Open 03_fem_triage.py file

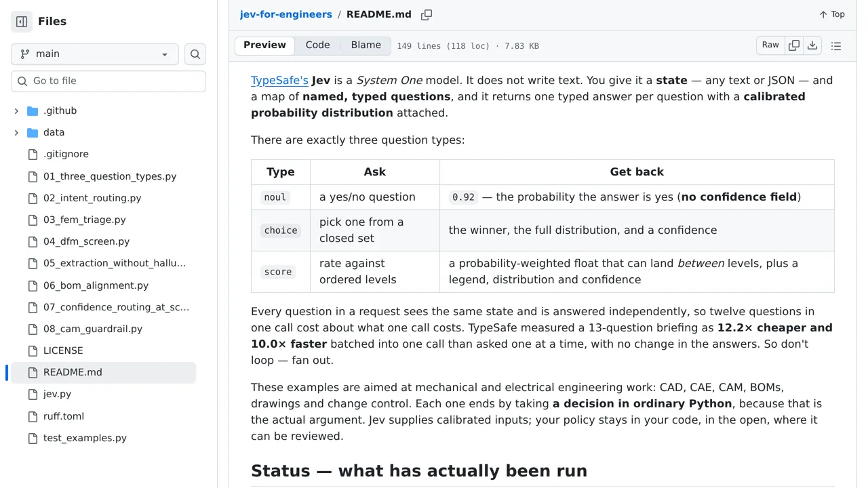point(85,220)
